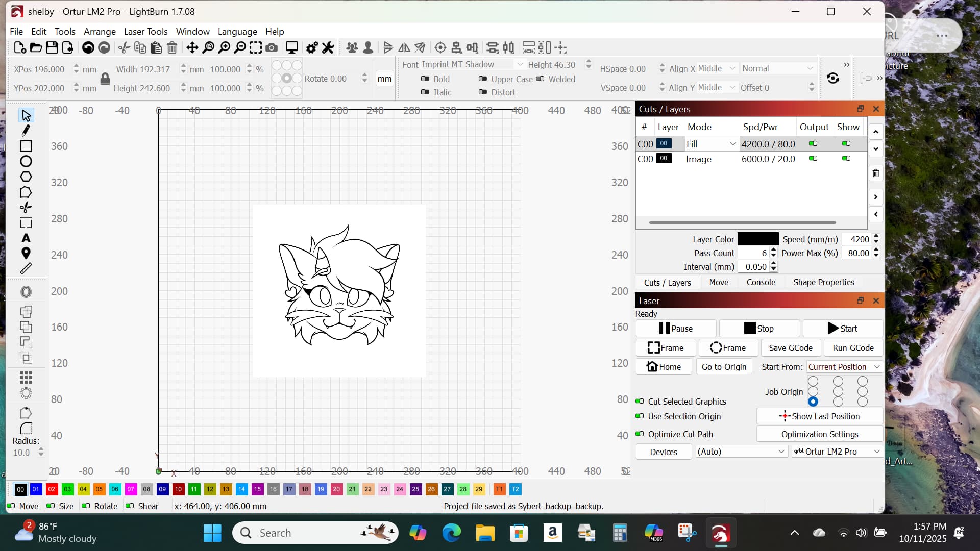This screenshot has width=980, height=551.
Task: Click the Preview monitor toolbar icon
Action: [x=292, y=48]
